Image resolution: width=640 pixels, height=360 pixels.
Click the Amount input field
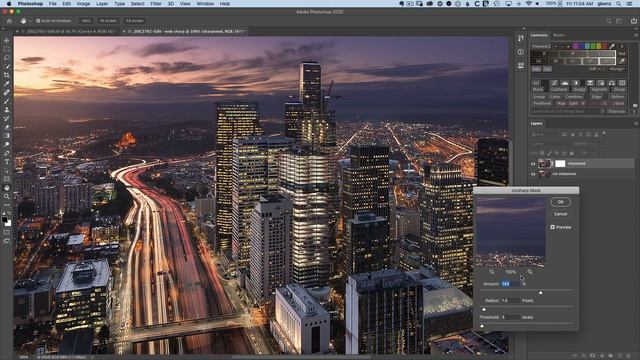(510, 284)
